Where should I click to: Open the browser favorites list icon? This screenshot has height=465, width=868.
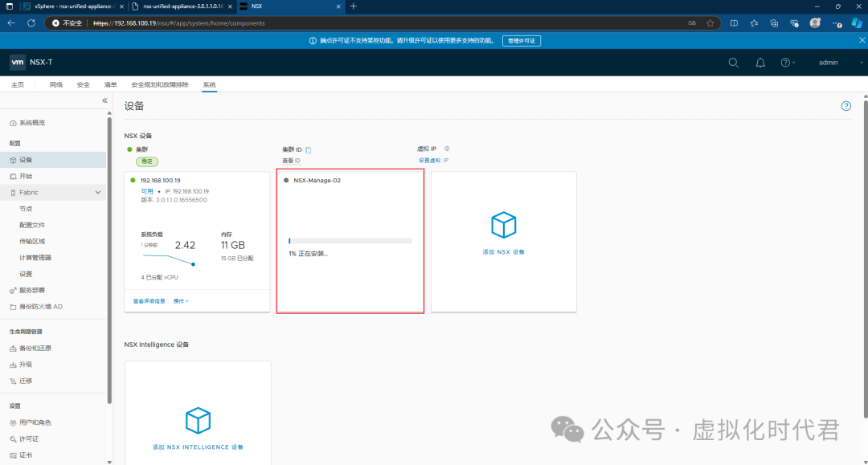pyautogui.click(x=754, y=23)
